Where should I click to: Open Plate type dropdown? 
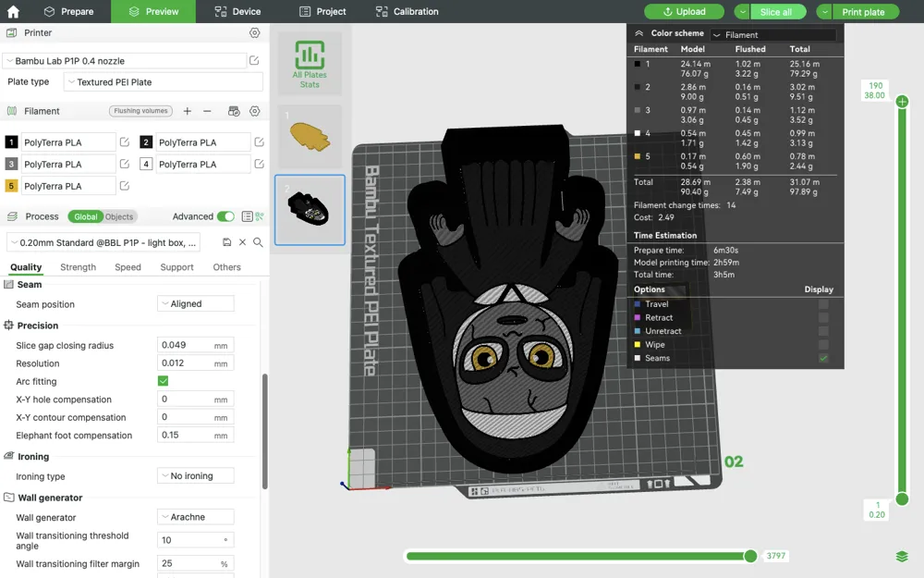click(164, 82)
